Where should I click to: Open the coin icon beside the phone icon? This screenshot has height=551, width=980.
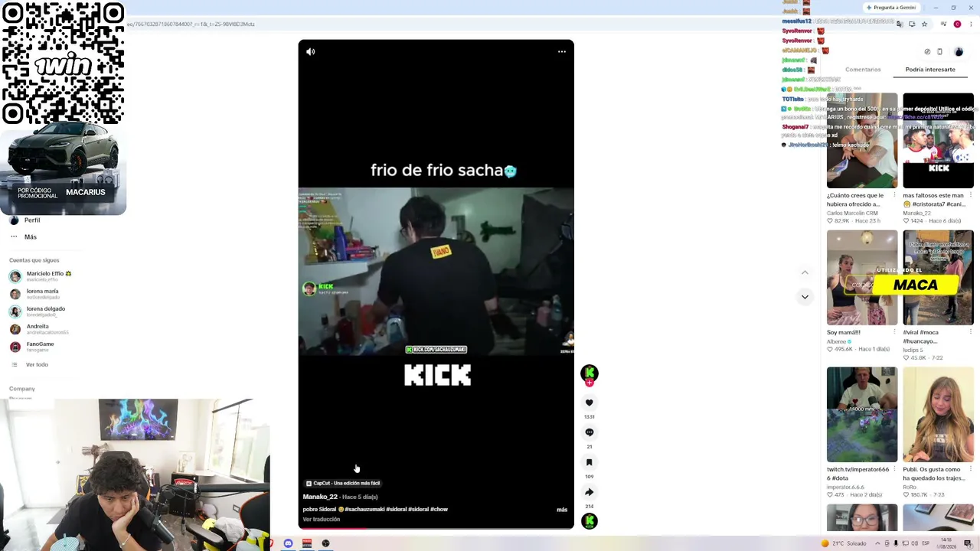927,52
